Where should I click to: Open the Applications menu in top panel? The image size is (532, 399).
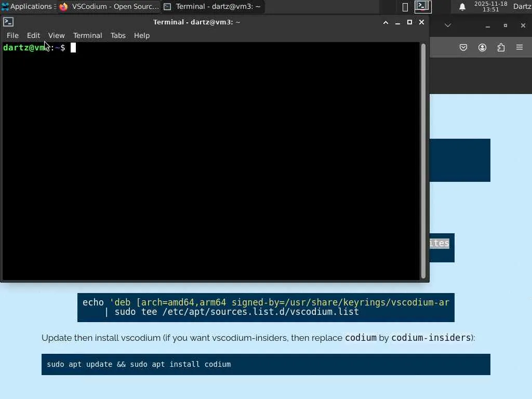[29, 6]
